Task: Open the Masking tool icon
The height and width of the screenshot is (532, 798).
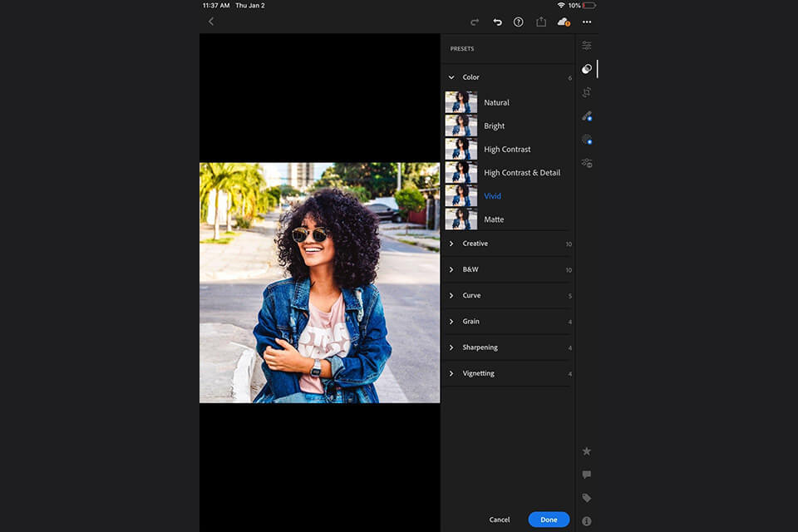Action: point(587,140)
